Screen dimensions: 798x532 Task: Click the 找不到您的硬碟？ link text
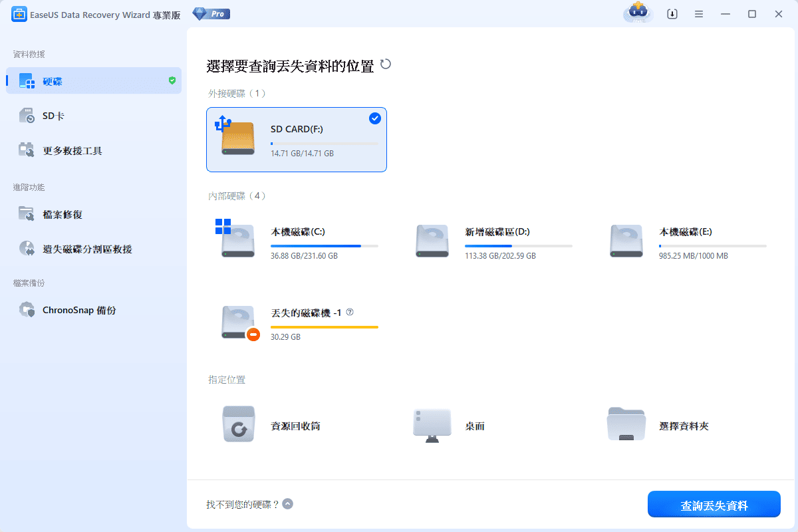click(243, 505)
